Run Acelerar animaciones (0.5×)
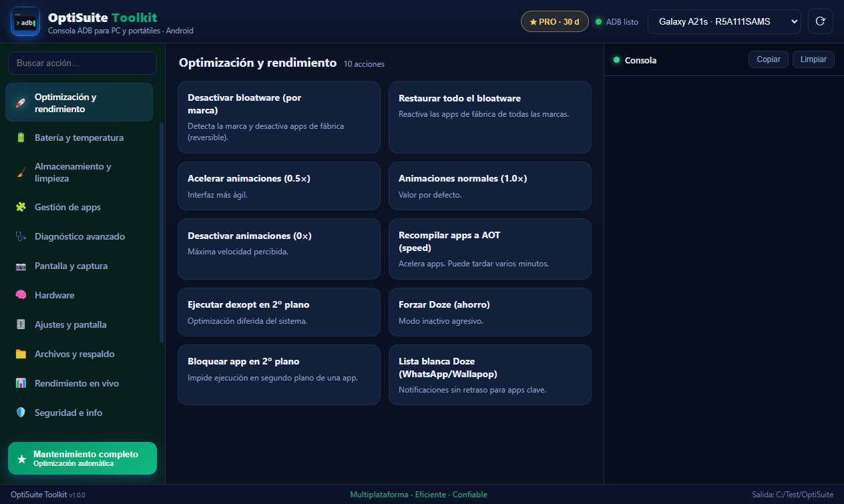The width and height of the screenshot is (844, 504). point(279,186)
